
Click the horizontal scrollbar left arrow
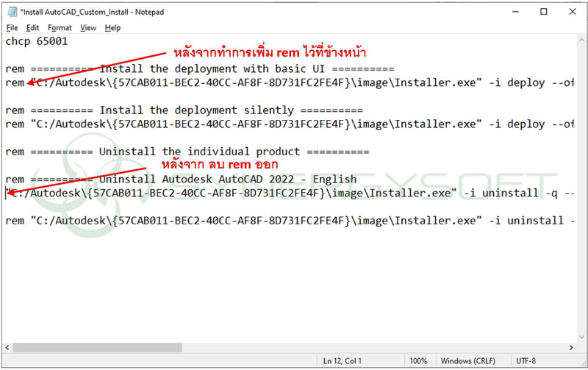[x=7, y=347]
